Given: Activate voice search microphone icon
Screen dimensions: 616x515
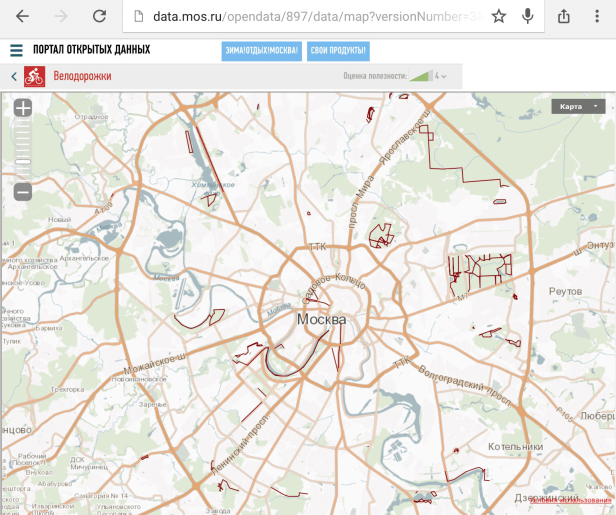Looking at the screenshot, I should coord(527,16).
